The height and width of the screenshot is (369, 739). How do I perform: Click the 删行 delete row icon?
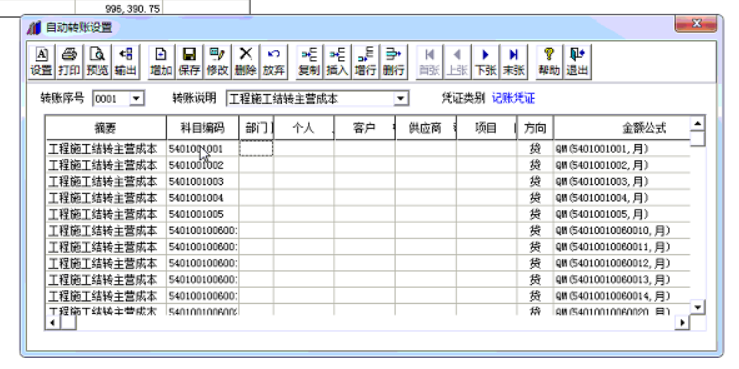click(x=394, y=61)
